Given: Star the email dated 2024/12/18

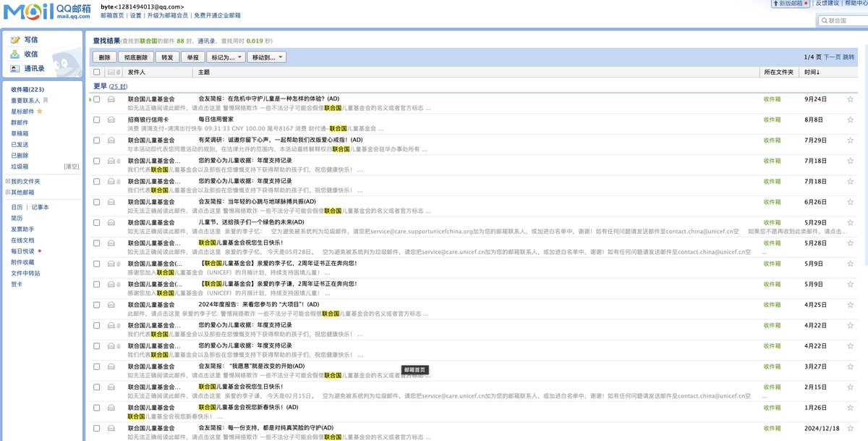Looking at the screenshot, I should pos(850,428).
